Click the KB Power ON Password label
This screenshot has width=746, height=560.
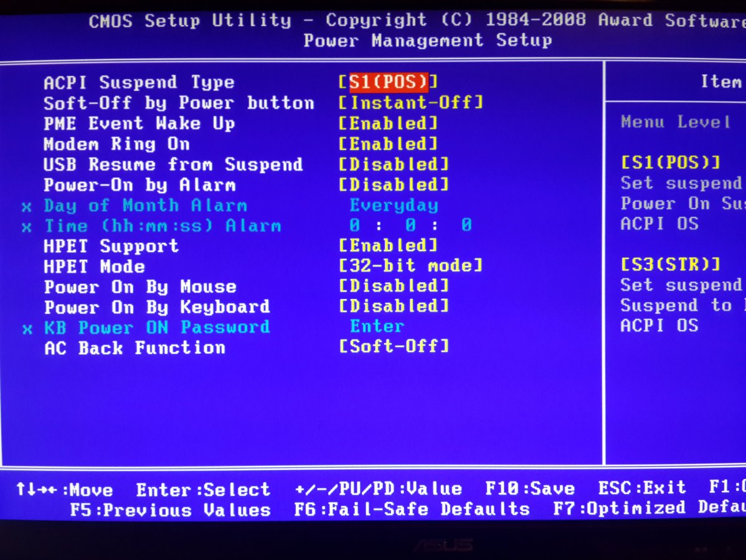[157, 327]
